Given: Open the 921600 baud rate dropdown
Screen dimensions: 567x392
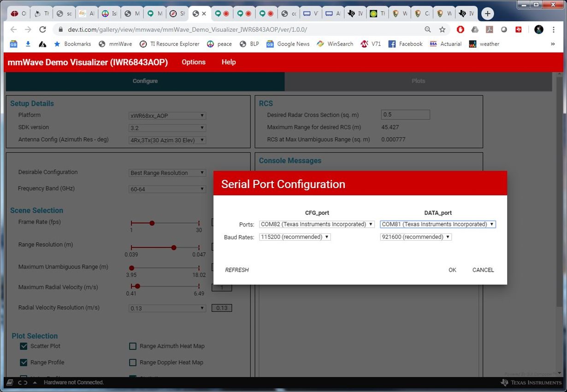Looking at the screenshot, I should pyautogui.click(x=416, y=237).
